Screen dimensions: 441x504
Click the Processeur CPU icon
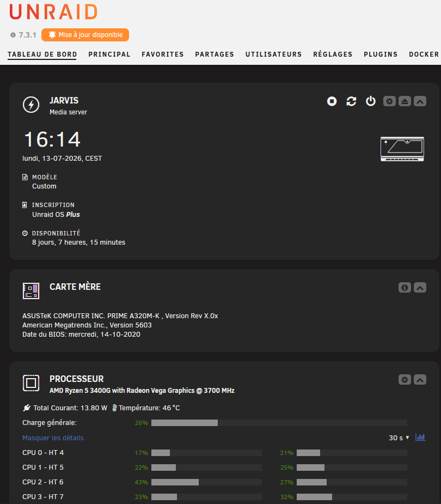(31, 383)
